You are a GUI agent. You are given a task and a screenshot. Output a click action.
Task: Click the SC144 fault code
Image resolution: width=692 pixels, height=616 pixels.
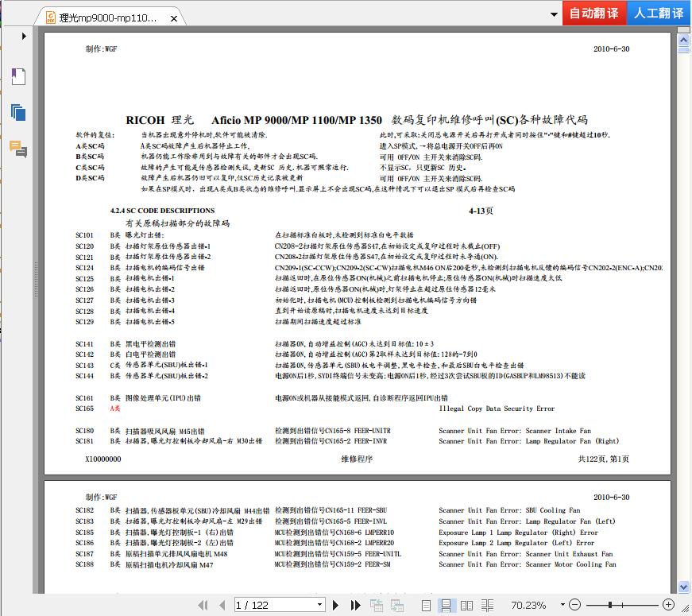click(x=84, y=376)
